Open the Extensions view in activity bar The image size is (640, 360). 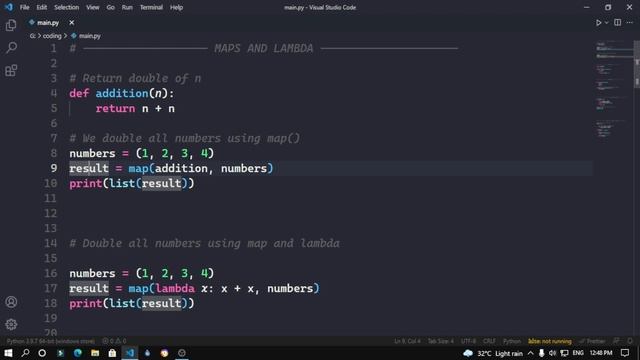(x=11, y=70)
